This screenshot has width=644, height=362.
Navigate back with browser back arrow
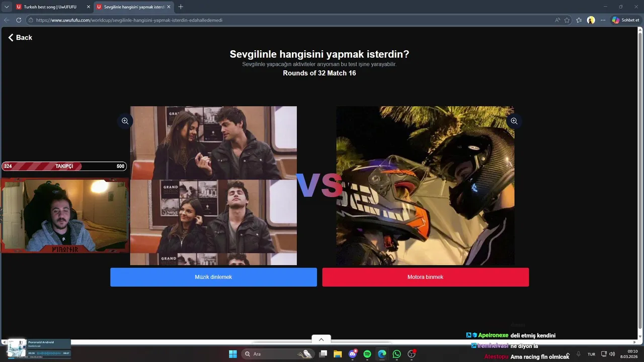coord(7,20)
